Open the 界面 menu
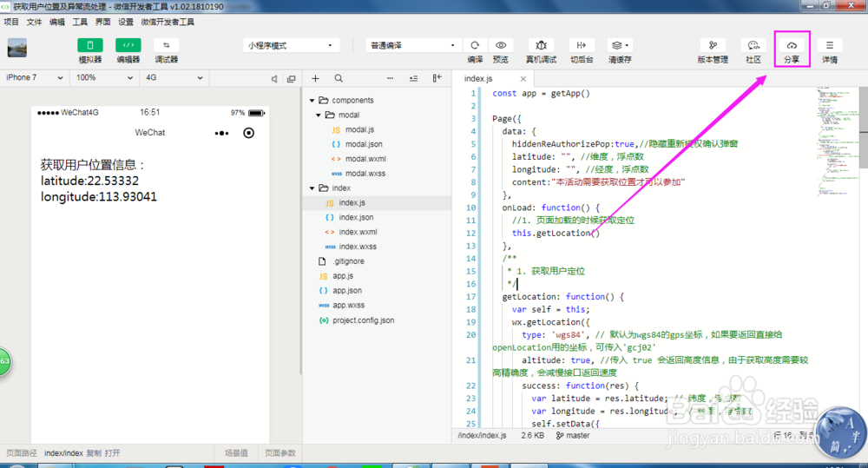Viewport: 868px width, 468px height. 102,23
